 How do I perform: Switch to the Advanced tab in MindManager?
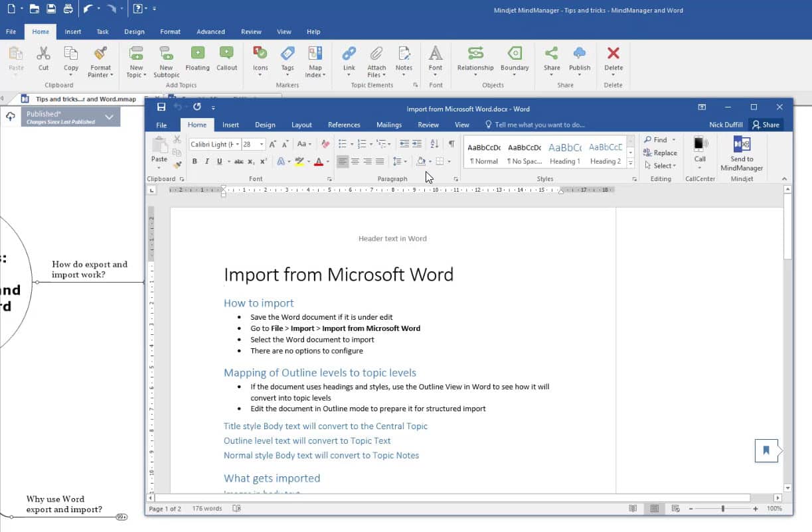[x=210, y=32]
